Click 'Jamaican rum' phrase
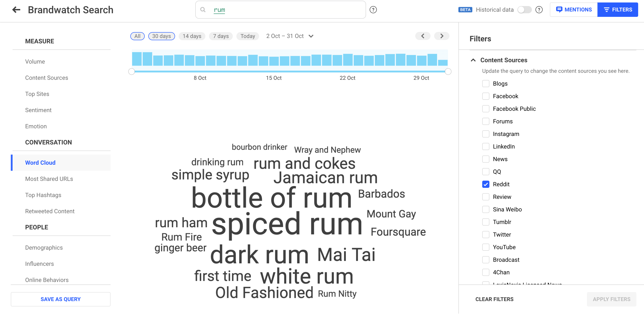644x315 pixels. click(x=325, y=178)
